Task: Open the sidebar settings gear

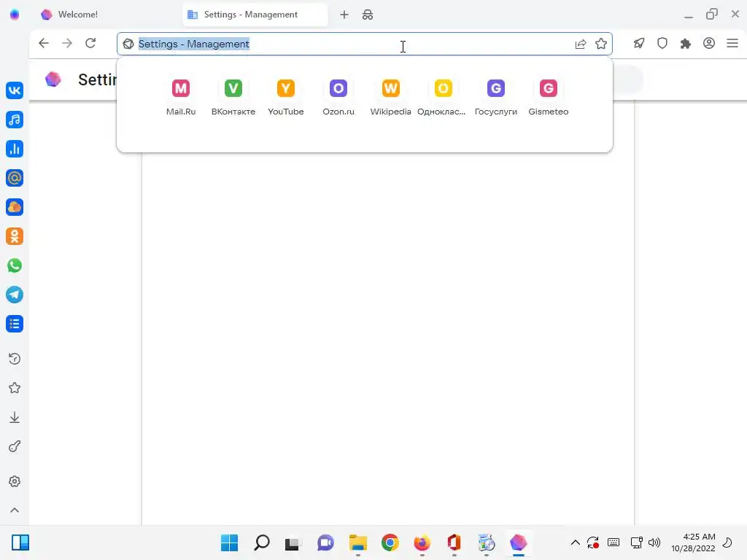Action: [15, 481]
